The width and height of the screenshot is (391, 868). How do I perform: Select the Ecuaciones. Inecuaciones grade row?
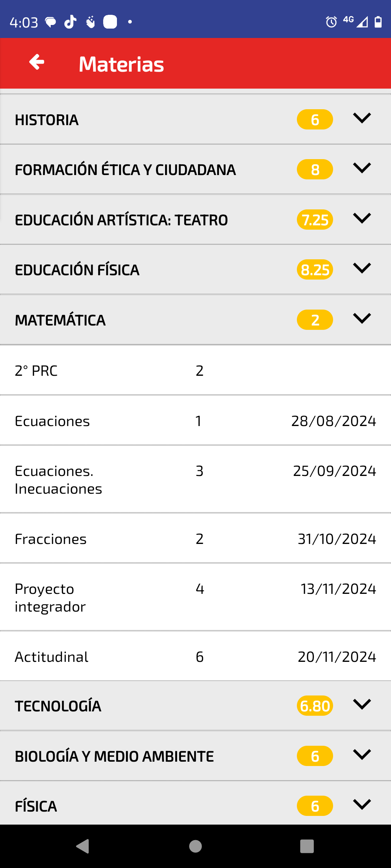[x=195, y=479]
